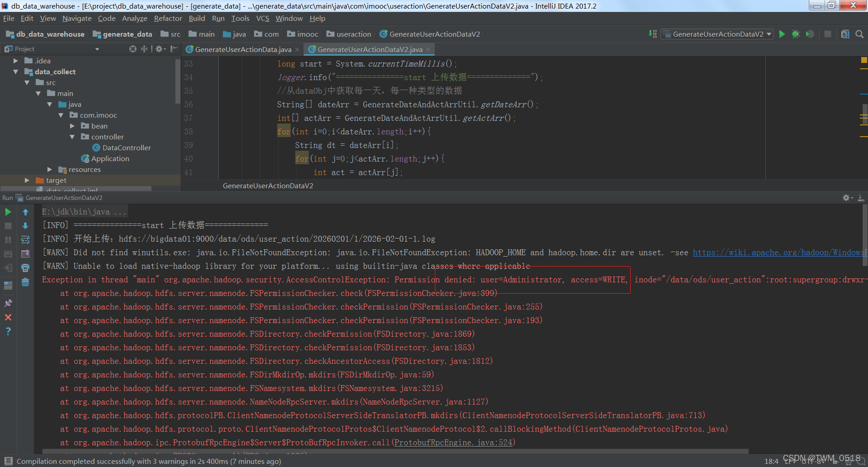Open wiki.apache.org hadoop link in console
The height and width of the screenshot is (467, 868).
pos(780,253)
